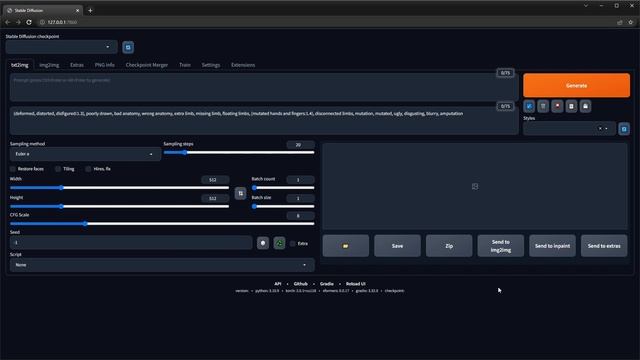Open the Extensions tab
640x360 pixels.
243,65
